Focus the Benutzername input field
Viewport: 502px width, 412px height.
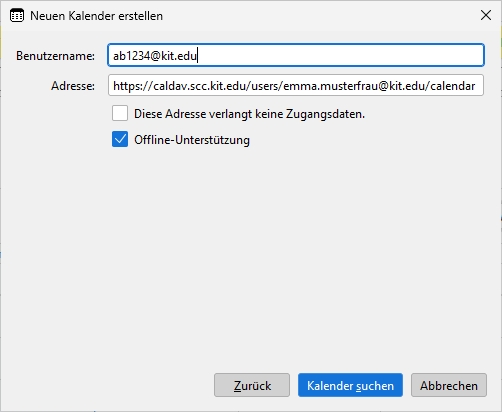(296, 55)
